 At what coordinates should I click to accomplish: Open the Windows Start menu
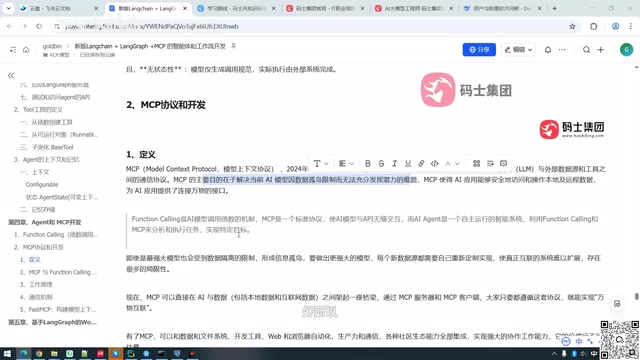(7, 353)
